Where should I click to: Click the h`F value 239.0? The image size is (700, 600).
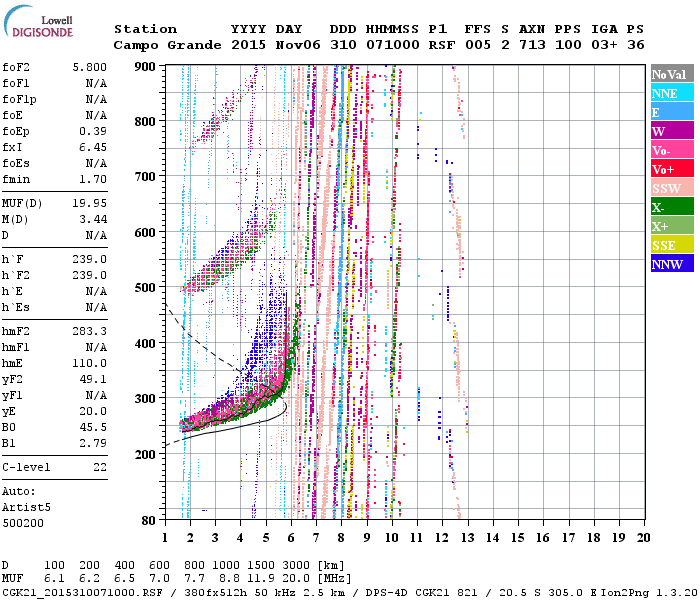[x=90, y=259]
